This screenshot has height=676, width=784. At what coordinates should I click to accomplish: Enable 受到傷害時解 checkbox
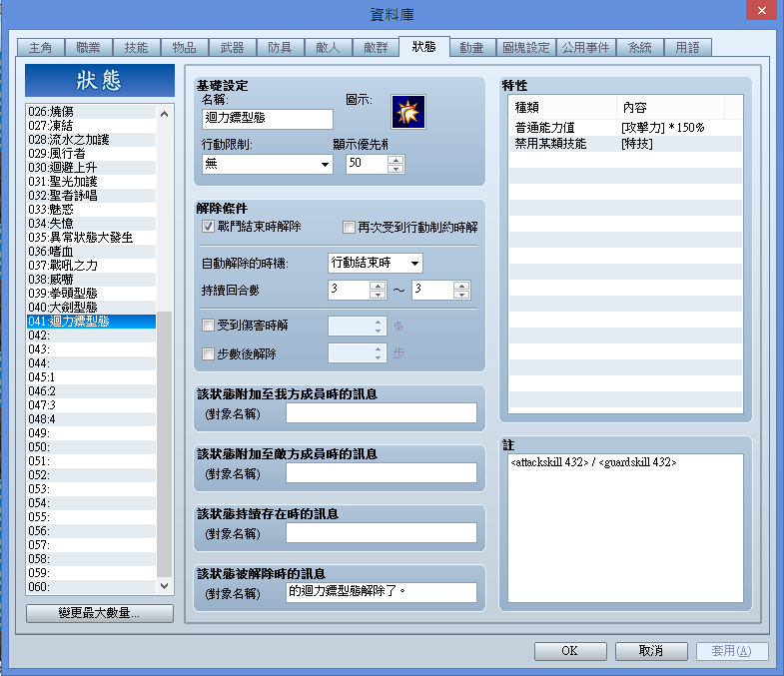pyautogui.click(x=208, y=326)
